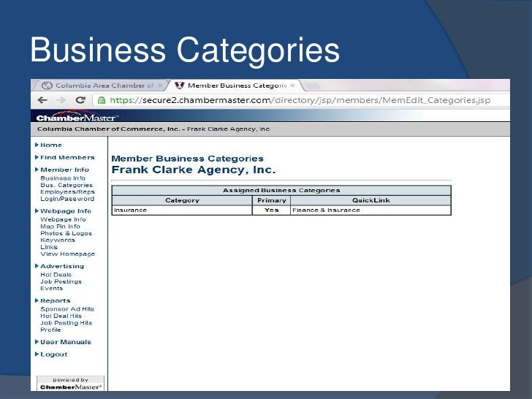
Task: Open the Webpage Info sub-link
Action: pyautogui.click(x=63, y=219)
